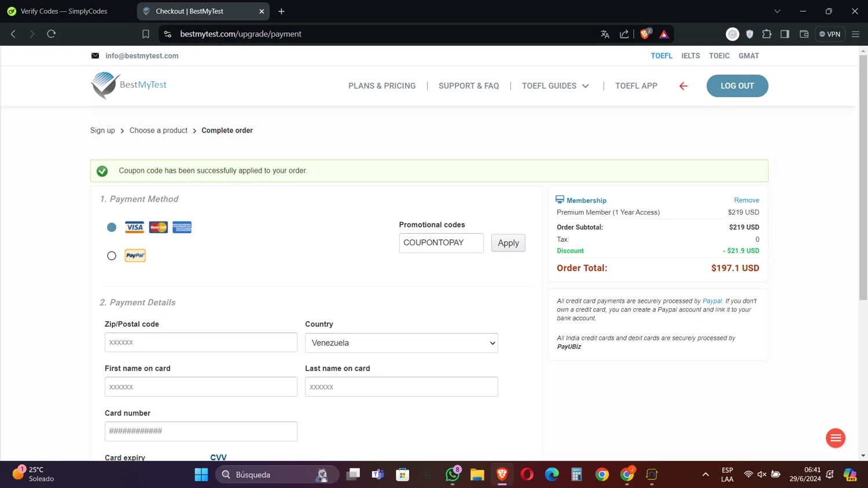Viewport: 868px width, 488px height.
Task: Click the VPN button in toolbar
Action: coord(830,34)
